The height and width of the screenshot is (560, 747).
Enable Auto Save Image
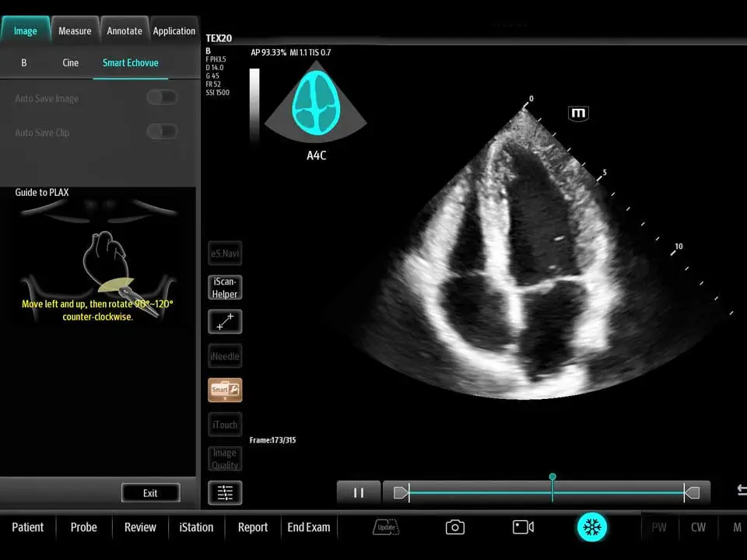(x=162, y=96)
